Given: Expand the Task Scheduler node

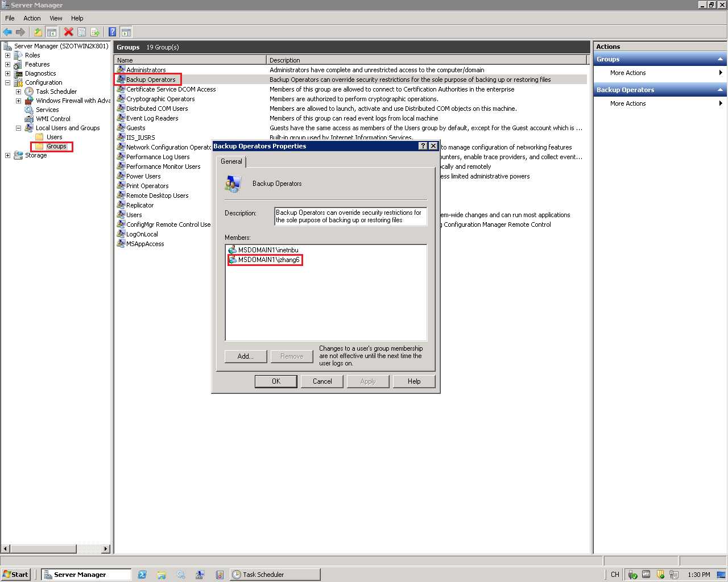Looking at the screenshot, I should [x=18, y=92].
